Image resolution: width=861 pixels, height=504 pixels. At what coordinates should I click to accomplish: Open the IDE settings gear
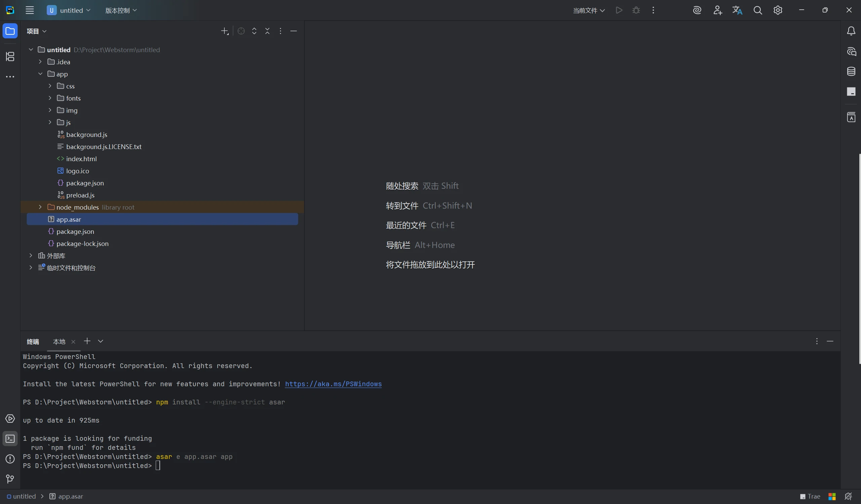tap(778, 10)
